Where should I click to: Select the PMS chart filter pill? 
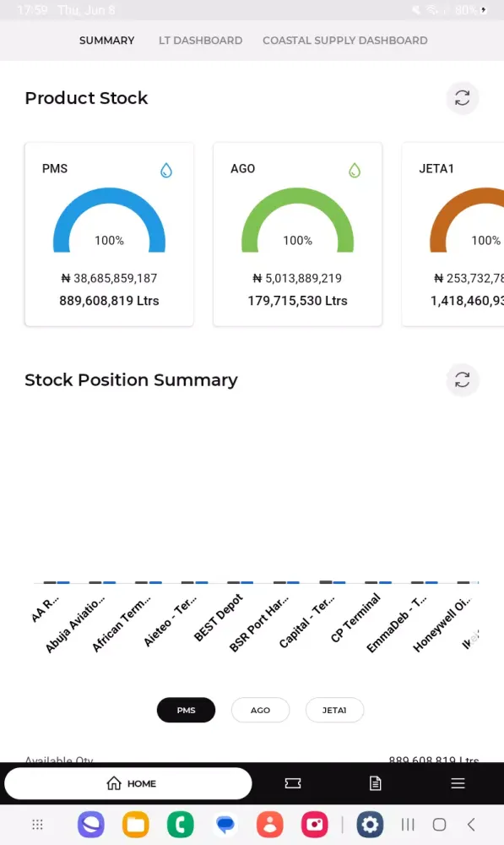186,711
